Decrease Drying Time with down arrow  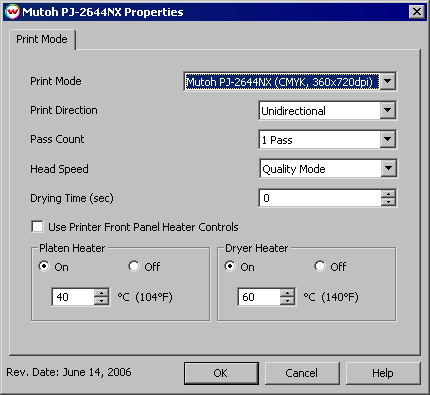[x=388, y=202]
